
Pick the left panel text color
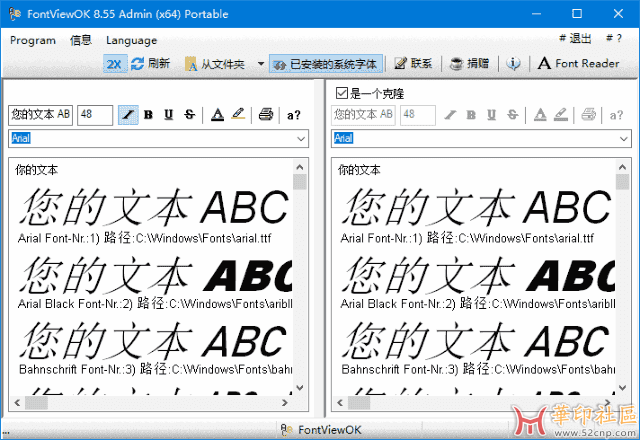(217, 114)
